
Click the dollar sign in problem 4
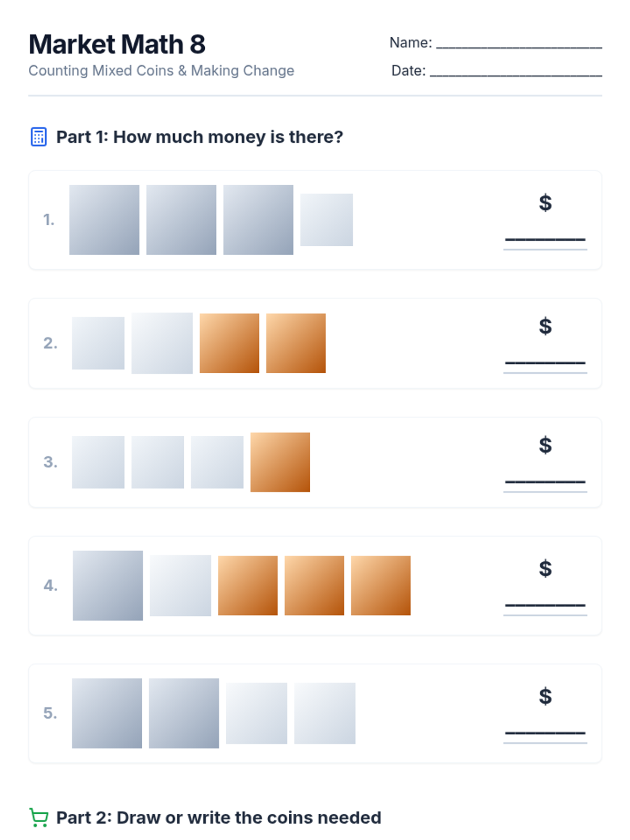point(545,568)
